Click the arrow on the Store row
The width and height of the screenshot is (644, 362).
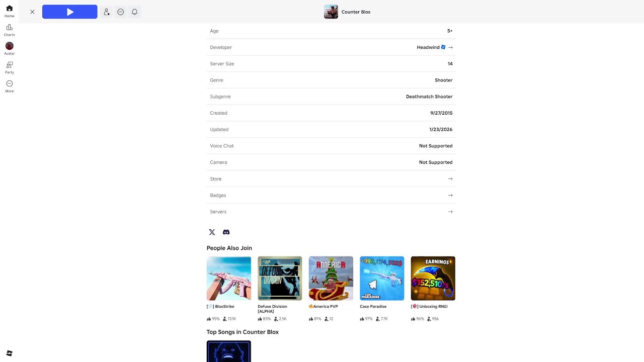point(450,179)
